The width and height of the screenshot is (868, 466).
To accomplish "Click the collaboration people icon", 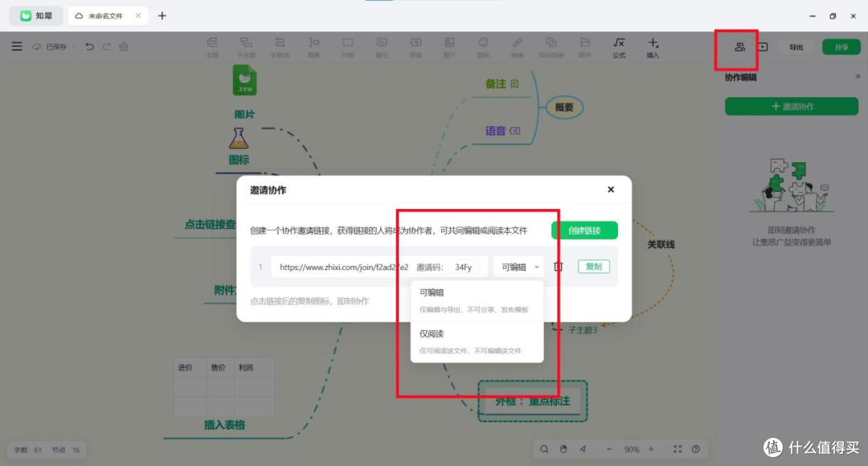I will tap(739, 47).
